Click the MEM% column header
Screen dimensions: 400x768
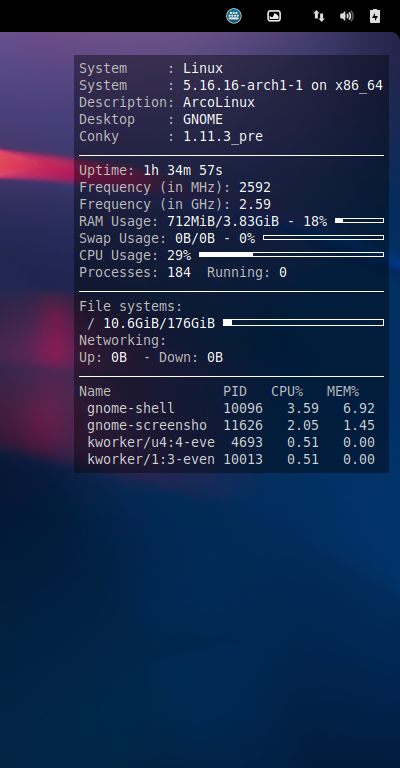[343, 391]
